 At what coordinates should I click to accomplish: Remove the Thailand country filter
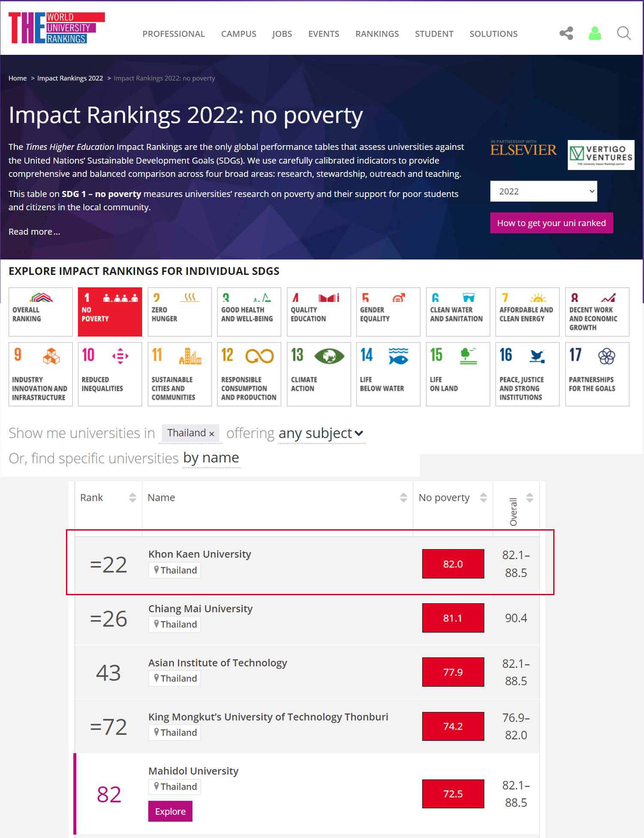point(212,434)
